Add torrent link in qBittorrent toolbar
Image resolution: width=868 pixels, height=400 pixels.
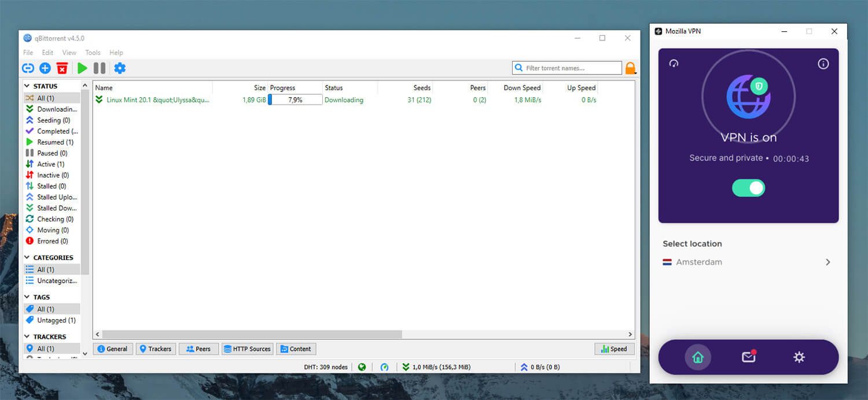28,68
